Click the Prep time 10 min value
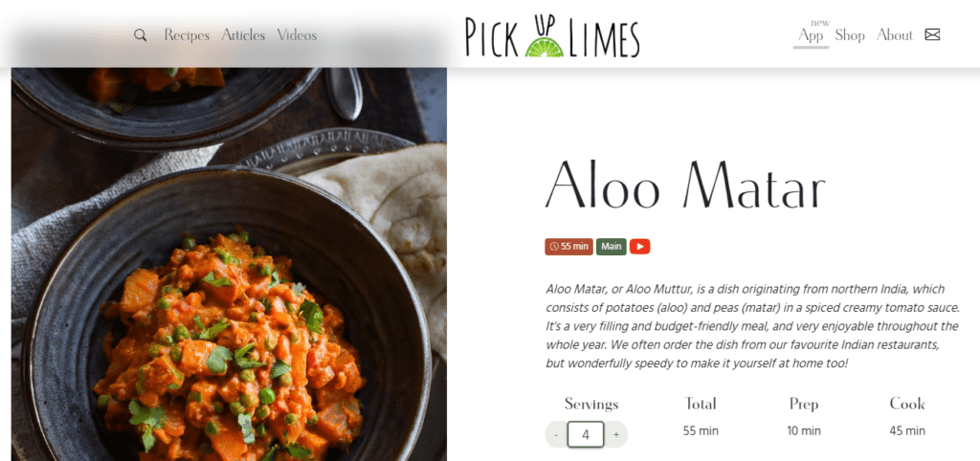 pos(804,430)
